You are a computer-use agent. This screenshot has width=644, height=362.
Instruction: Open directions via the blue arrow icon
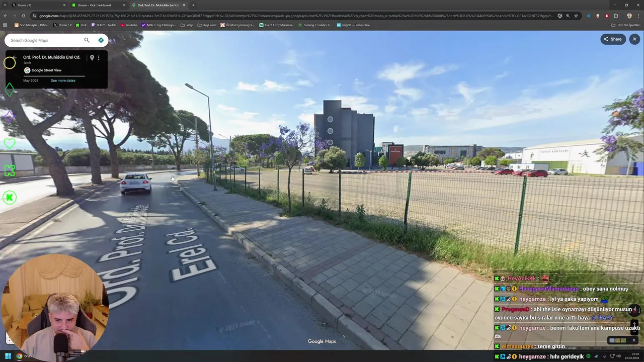tap(101, 40)
